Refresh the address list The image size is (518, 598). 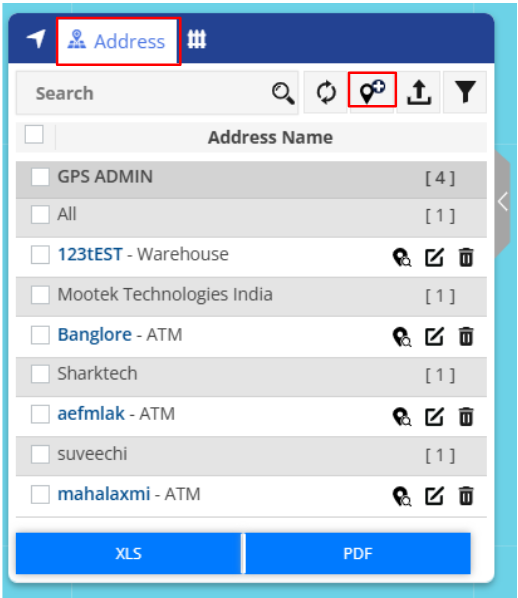coord(326,92)
